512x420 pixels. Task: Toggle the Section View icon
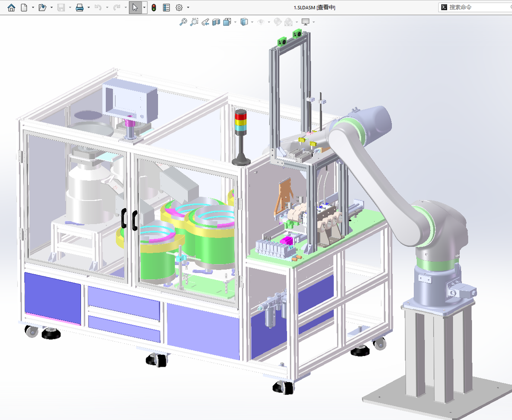(216, 22)
